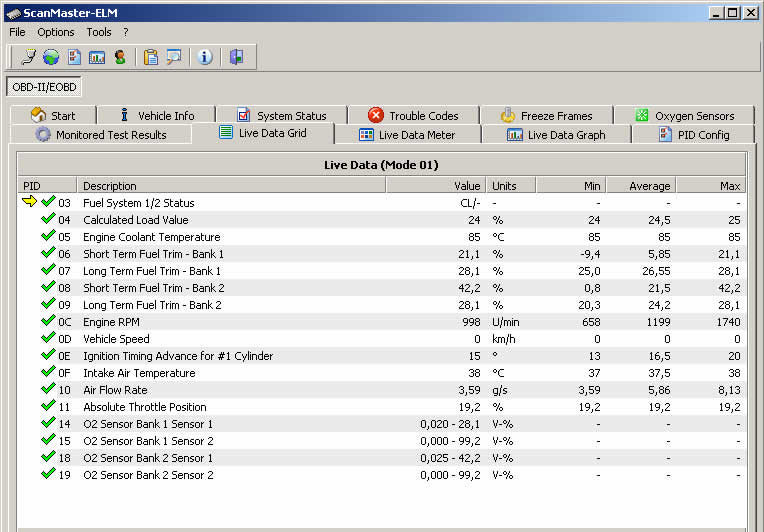Toggle checkmark for Air Flow Rate PID
The width and height of the screenshot is (764, 532).
[x=48, y=390]
